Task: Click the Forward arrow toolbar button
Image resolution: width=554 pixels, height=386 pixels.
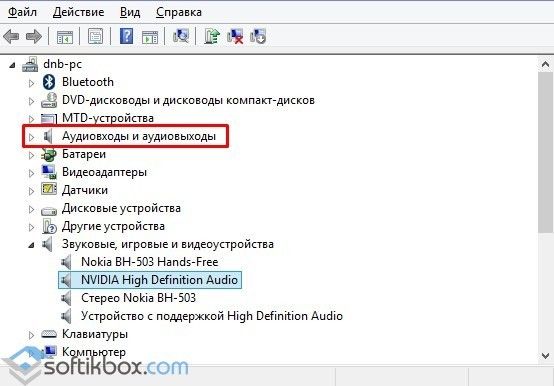Action: 34,36
